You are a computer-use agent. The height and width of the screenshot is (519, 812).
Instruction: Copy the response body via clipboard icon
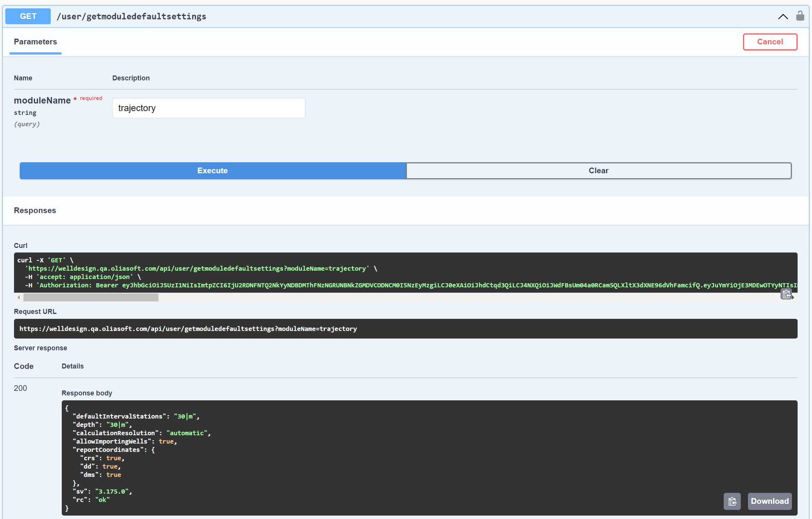732,501
